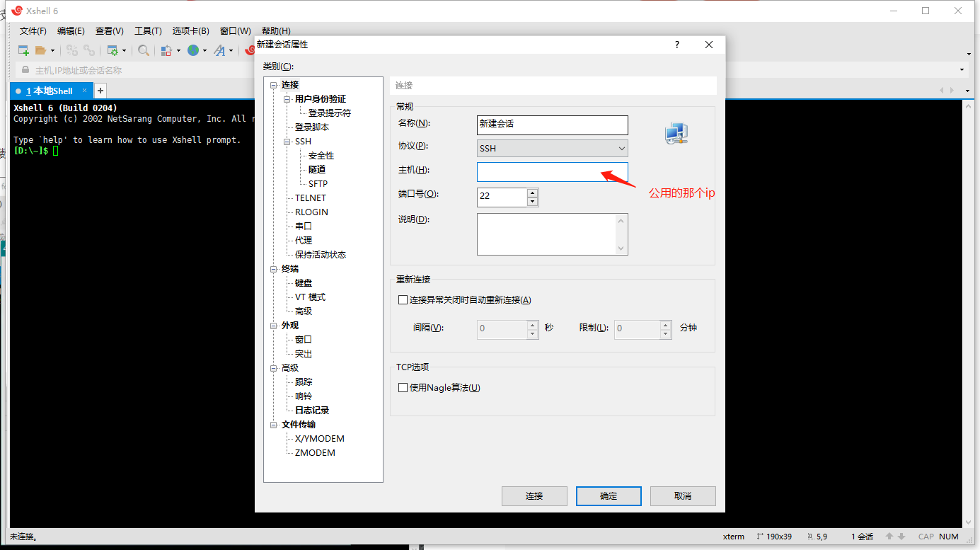Image resolution: width=980 pixels, height=550 pixels.
Task: Close the 本地Shell tab with its x
Action: [84, 91]
